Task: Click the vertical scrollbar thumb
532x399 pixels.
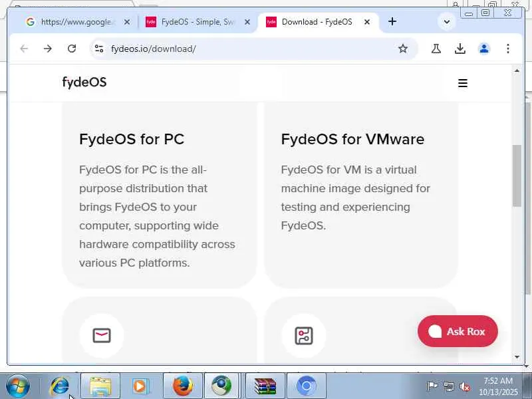Action: [517, 176]
